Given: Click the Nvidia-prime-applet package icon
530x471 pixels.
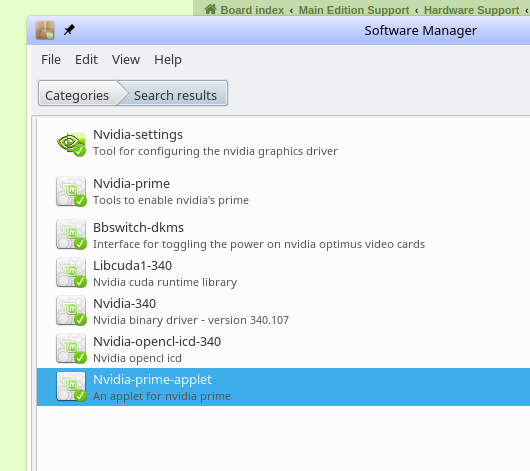Looking at the screenshot, I should point(71,386).
